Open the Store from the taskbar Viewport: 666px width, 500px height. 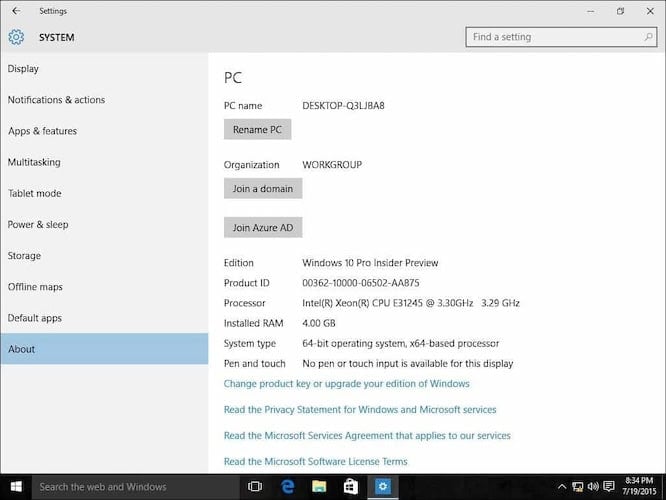350,486
